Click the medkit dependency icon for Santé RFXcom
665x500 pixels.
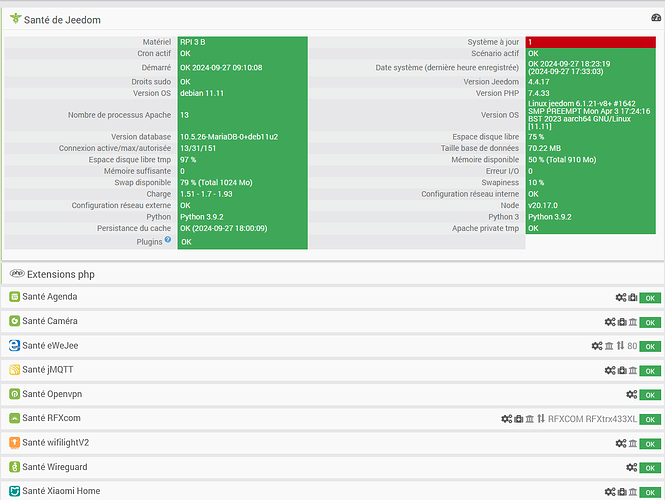(518, 419)
